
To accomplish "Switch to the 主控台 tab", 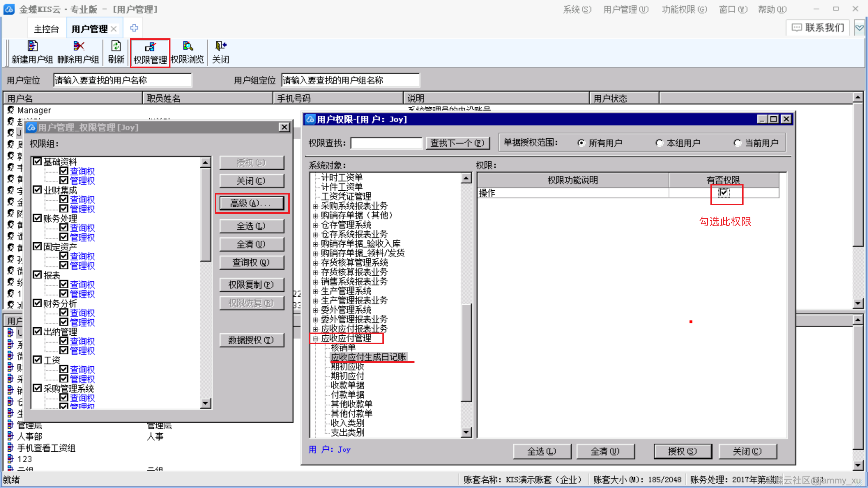I will click(46, 29).
